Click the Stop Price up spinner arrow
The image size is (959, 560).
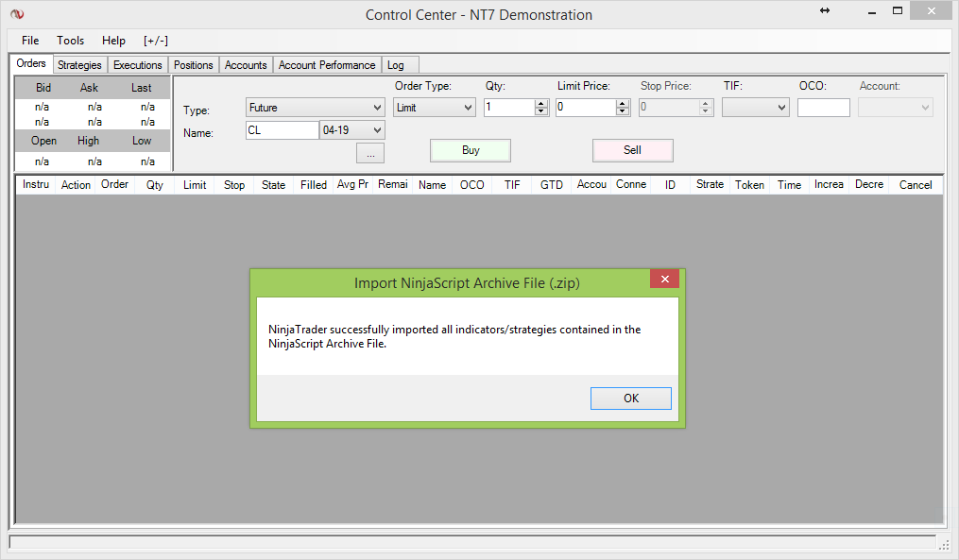[706, 103]
